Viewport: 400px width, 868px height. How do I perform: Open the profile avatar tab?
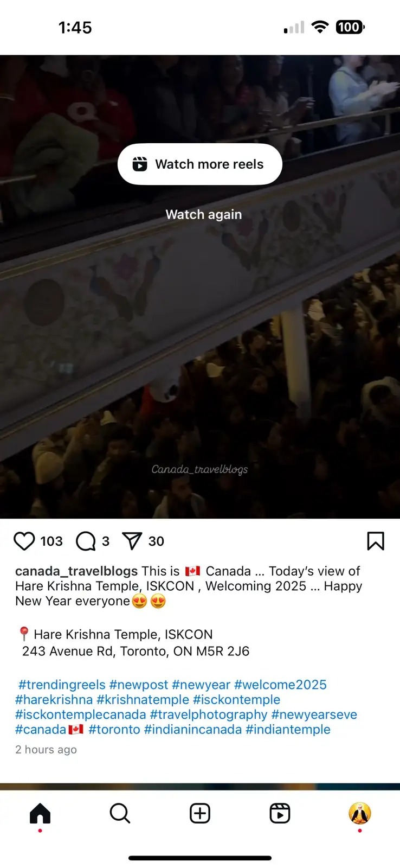point(359,813)
